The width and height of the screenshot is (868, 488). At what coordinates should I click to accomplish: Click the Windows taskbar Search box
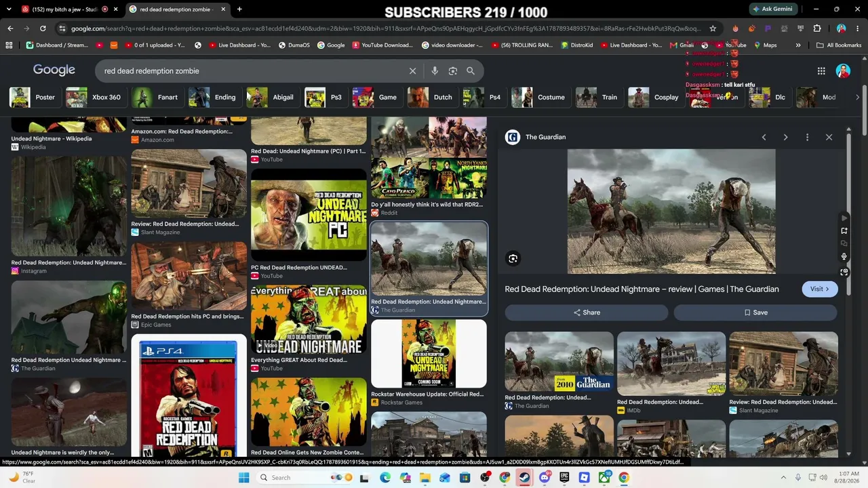(304, 478)
